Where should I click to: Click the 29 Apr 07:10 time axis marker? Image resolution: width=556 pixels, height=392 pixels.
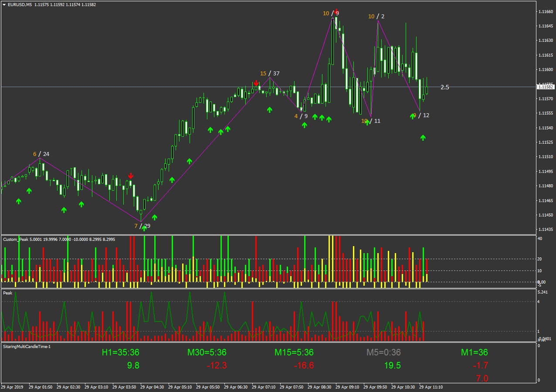point(264,387)
